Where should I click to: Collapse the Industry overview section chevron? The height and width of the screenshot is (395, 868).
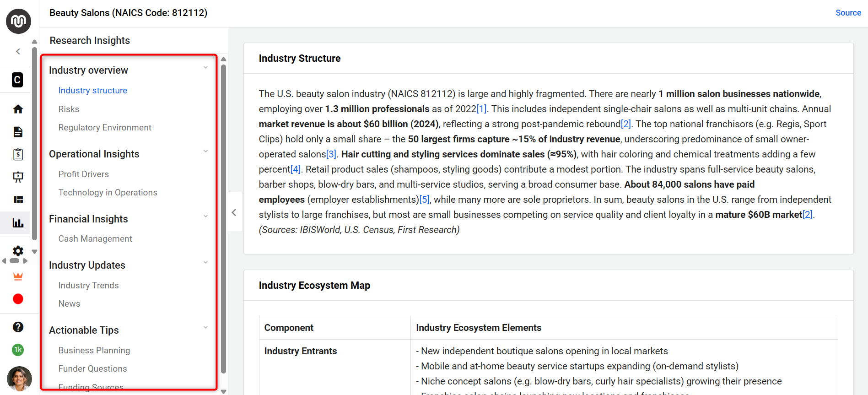click(x=205, y=68)
